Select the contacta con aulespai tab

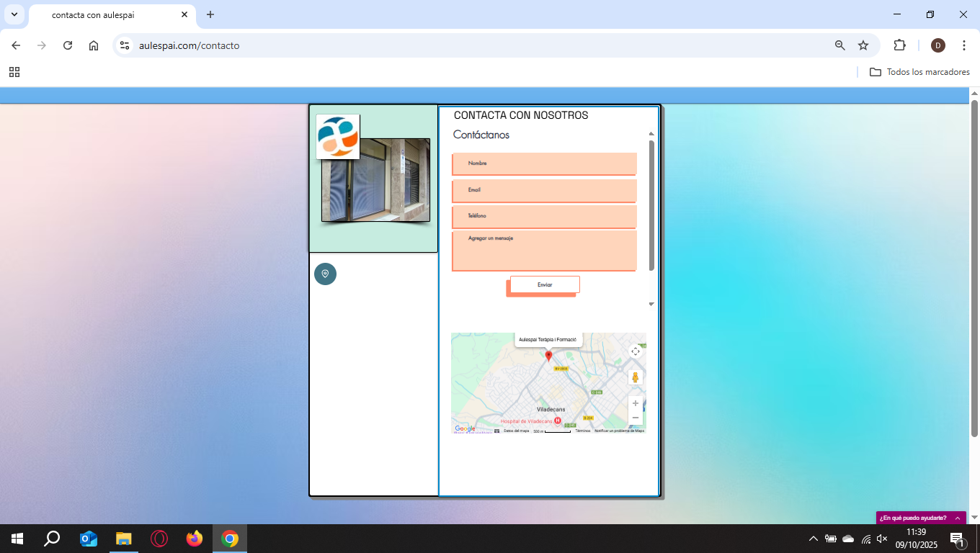pos(112,15)
